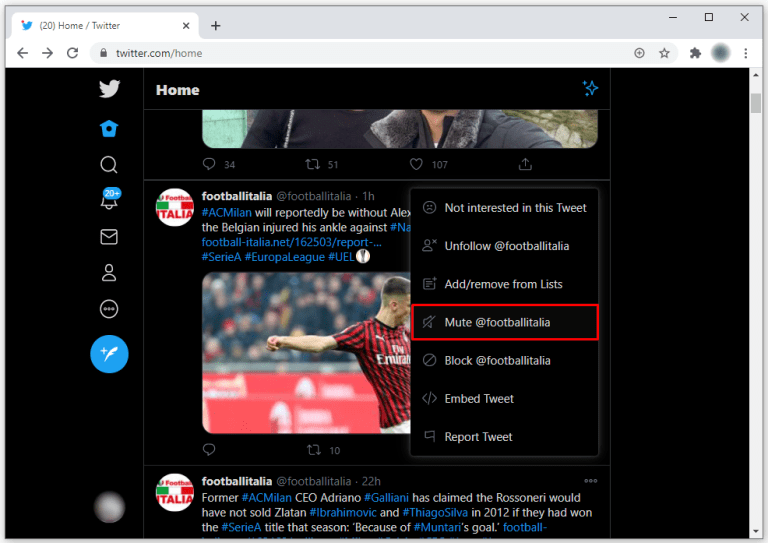Image resolution: width=768 pixels, height=543 pixels.
Task: View site info lock icon
Action: 103,53
